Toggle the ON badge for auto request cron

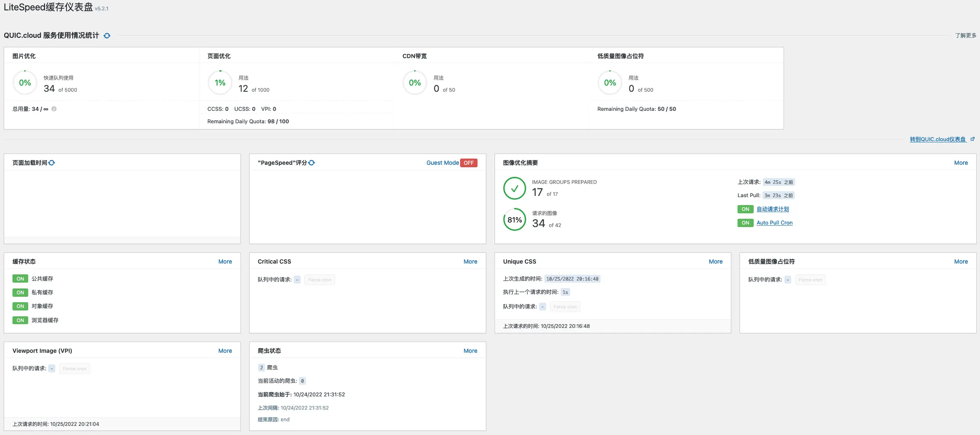(745, 209)
